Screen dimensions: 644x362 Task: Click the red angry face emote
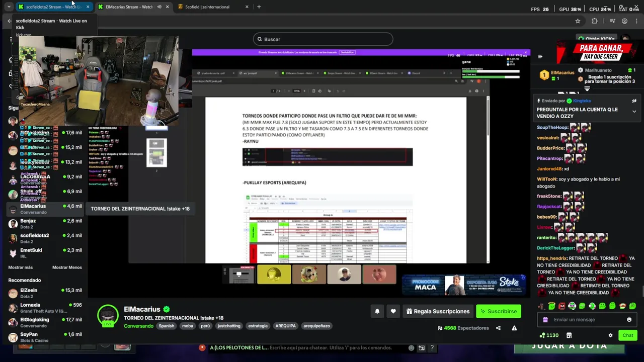[562, 306]
